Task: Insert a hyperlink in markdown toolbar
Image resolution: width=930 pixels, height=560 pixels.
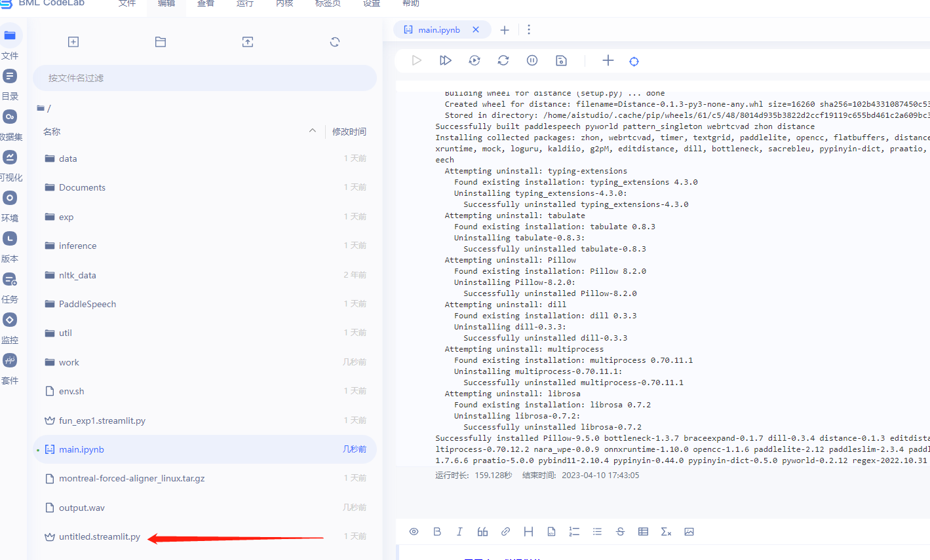Action: pyautogui.click(x=505, y=531)
